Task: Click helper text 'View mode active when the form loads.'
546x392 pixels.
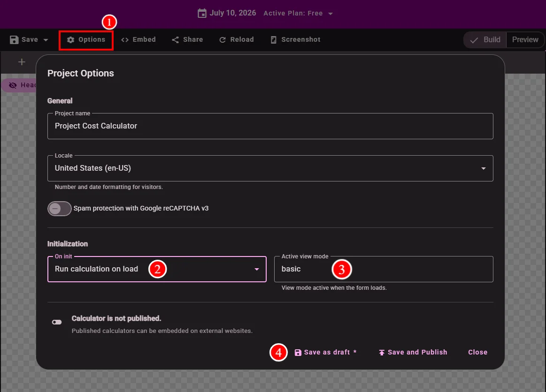Action: coord(334,288)
